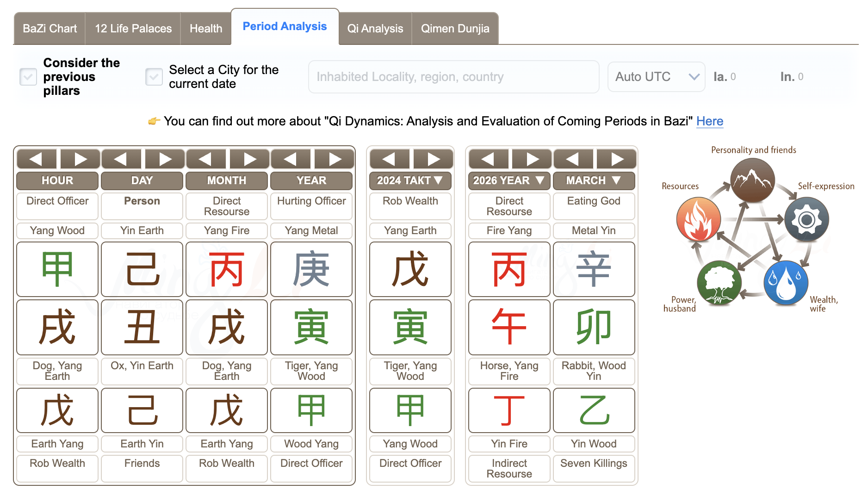Click the next arrow on the HOUR pillar
The width and height of the screenshot is (868, 496).
[x=80, y=159]
